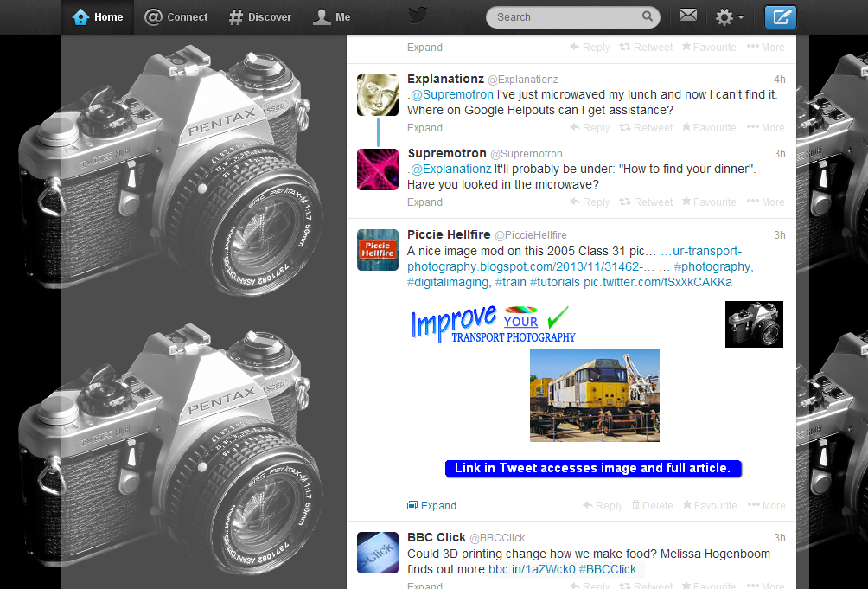This screenshot has width=868, height=589.
Task: Open Piccie Hellfire profile name link
Action: point(449,234)
